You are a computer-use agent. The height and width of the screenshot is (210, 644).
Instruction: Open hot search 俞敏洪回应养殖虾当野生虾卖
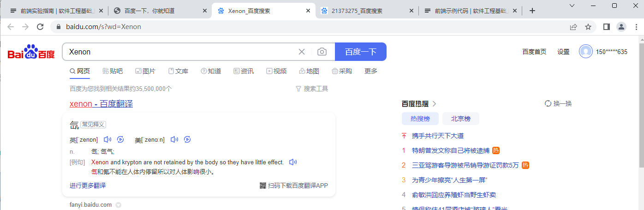[454, 195]
